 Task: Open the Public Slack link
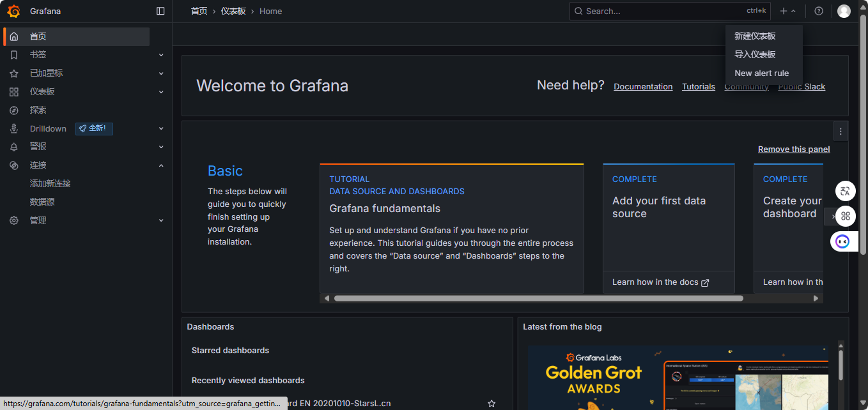click(802, 87)
